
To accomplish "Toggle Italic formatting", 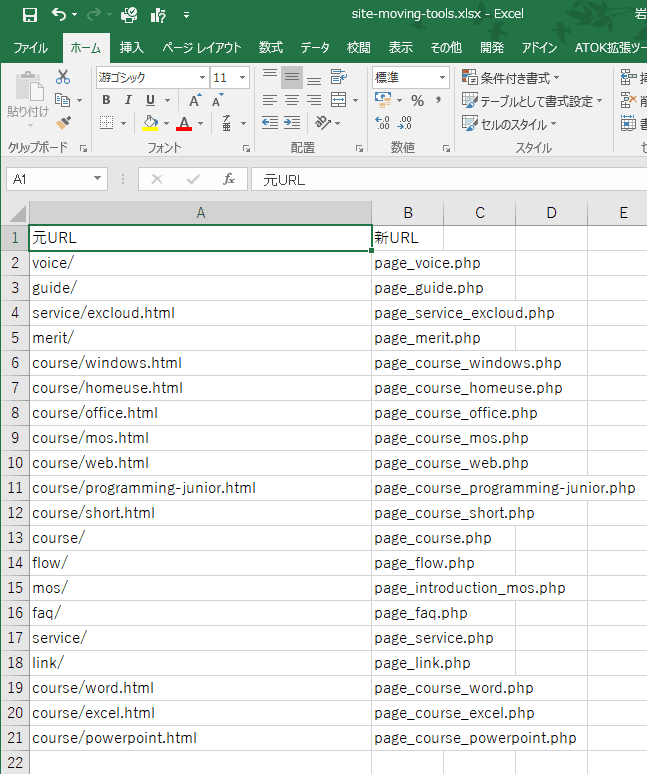I will coord(128,100).
